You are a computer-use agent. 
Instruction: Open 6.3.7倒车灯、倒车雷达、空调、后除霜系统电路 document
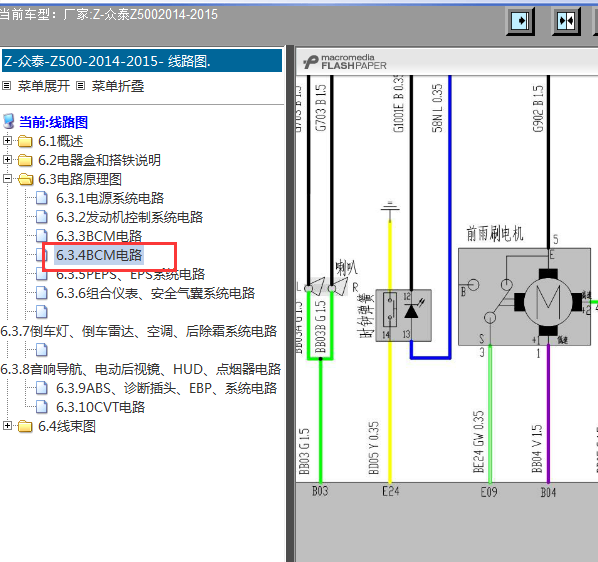point(139,331)
